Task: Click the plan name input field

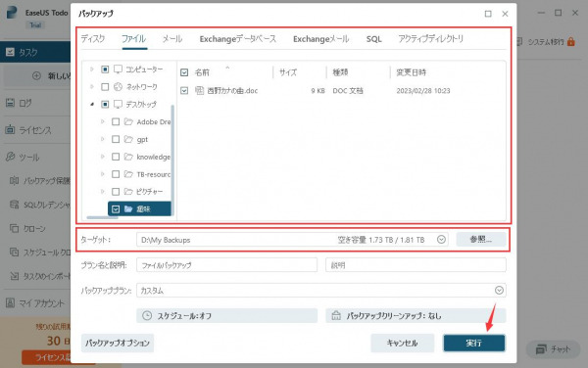Action: (x=227, y=265)
